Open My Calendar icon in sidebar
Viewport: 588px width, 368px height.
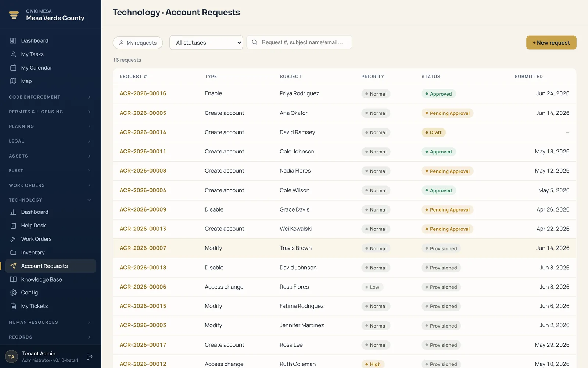pos(13,68)
